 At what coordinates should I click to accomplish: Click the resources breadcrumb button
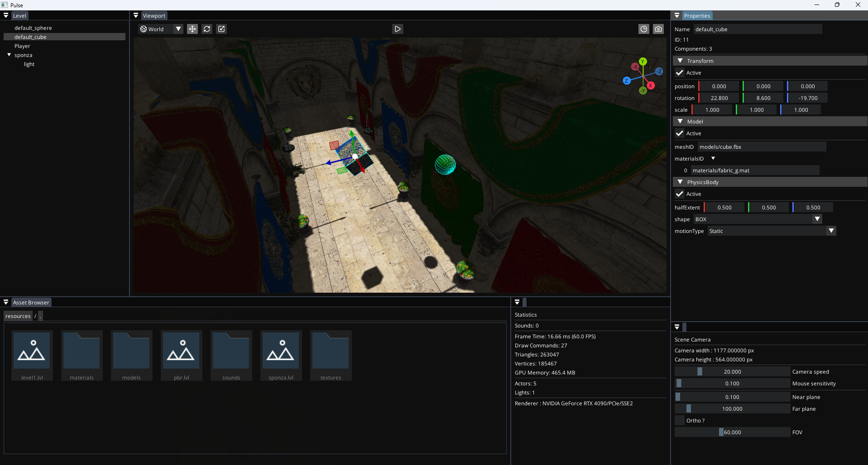(x=18, y=316)
